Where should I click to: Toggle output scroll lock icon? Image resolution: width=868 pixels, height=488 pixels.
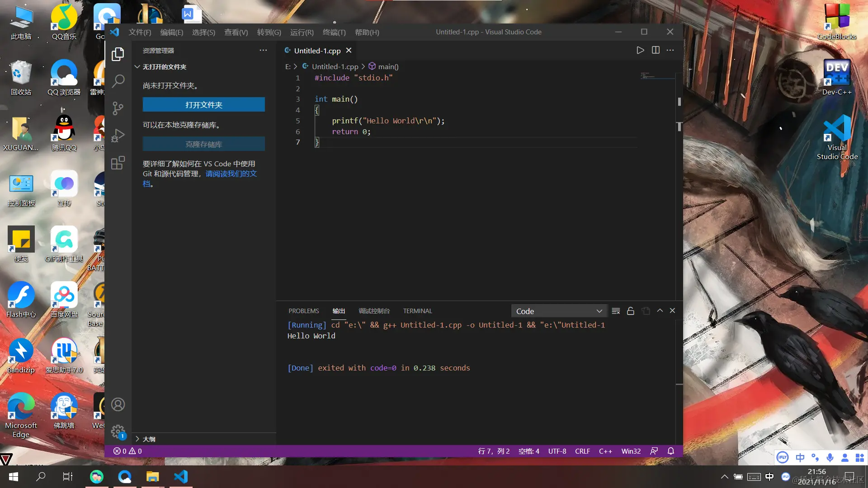(631, 311)
